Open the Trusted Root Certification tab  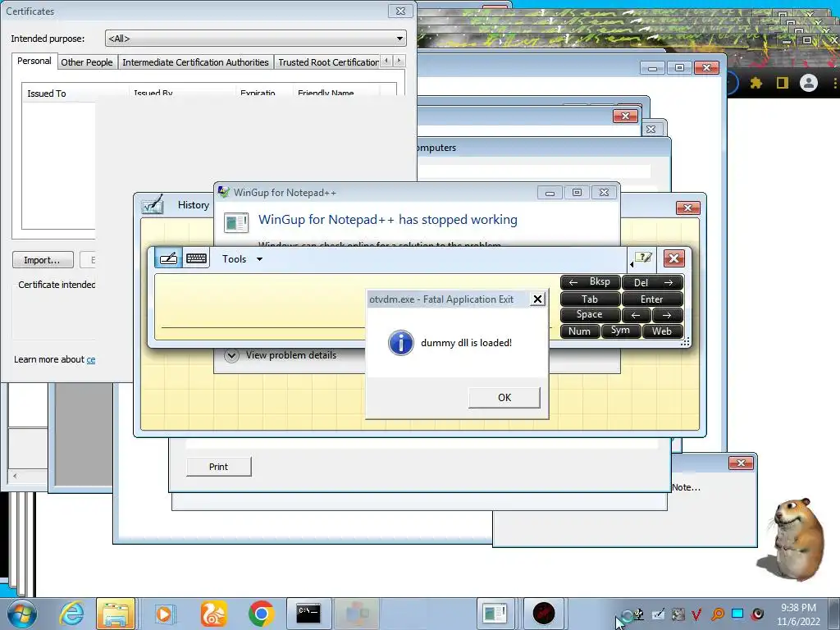click(328, 62)
